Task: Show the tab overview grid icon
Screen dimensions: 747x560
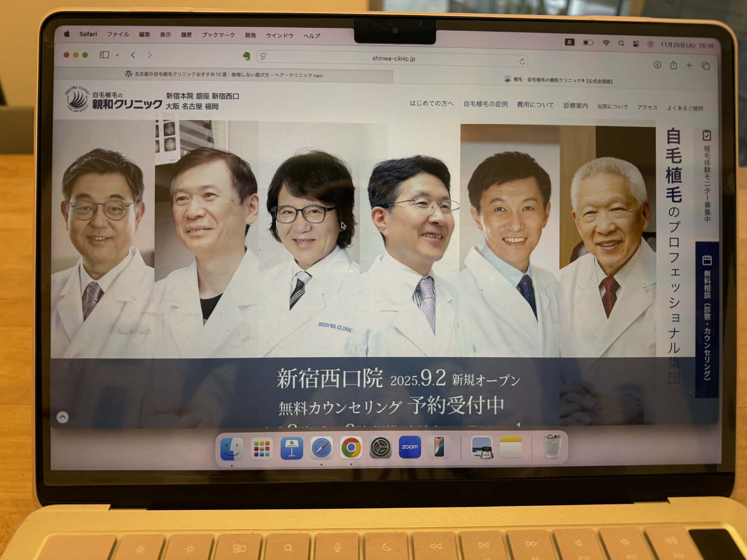Action: coord(706,65)
